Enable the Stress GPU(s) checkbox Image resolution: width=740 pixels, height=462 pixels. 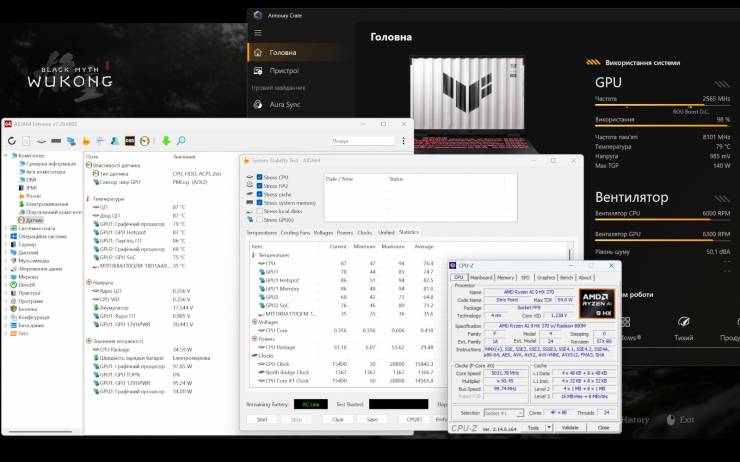(x=260, y=219)
